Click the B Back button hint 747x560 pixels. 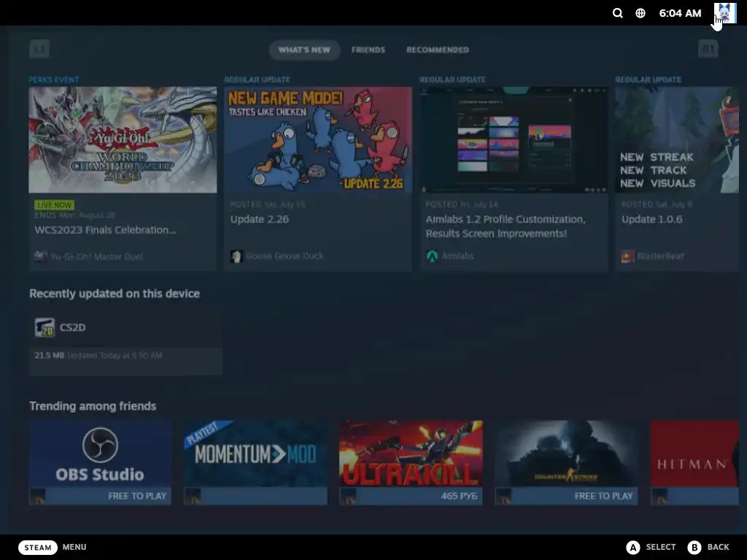tap(708, 547)
